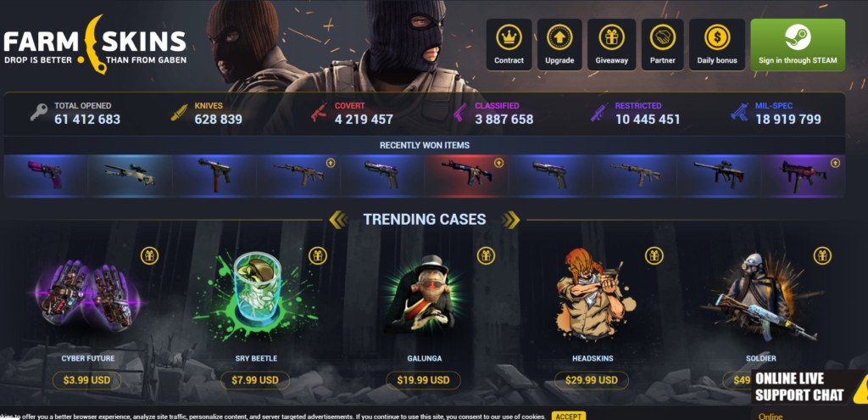Show next trending cases with right chevrons
This screenshot has width=868, height=420.
point(511,220)
